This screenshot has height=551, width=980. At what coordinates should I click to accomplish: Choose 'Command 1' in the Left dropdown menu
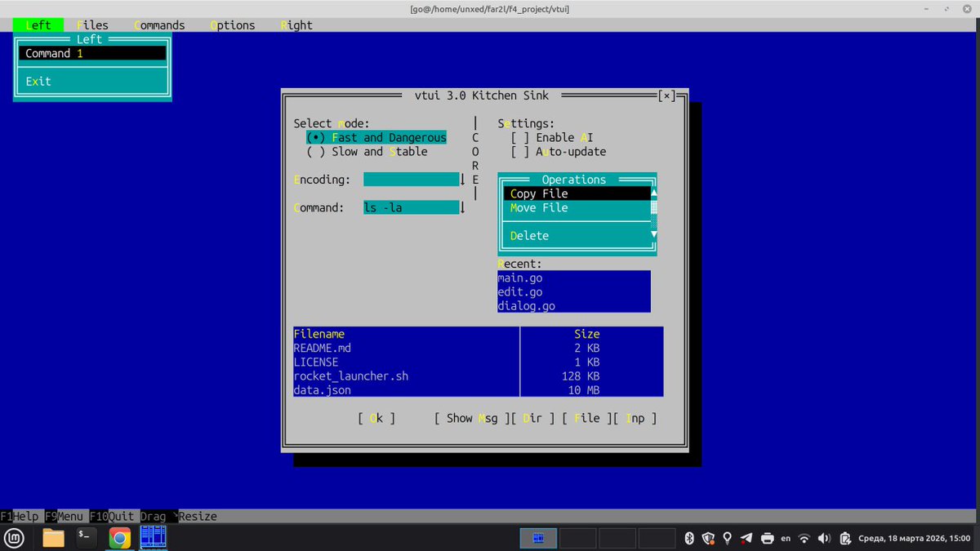pyautogui.click(x=92, y=53)
